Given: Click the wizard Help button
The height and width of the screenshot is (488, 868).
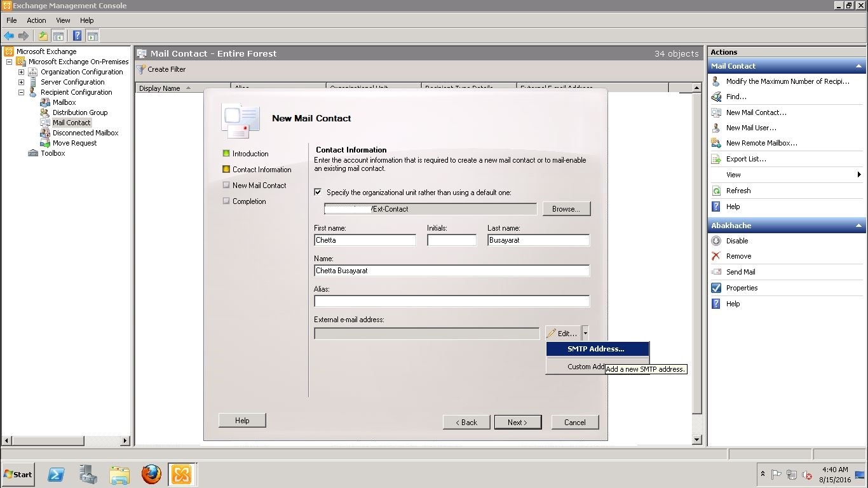Looking at the screenshot, I should (242, 420).
